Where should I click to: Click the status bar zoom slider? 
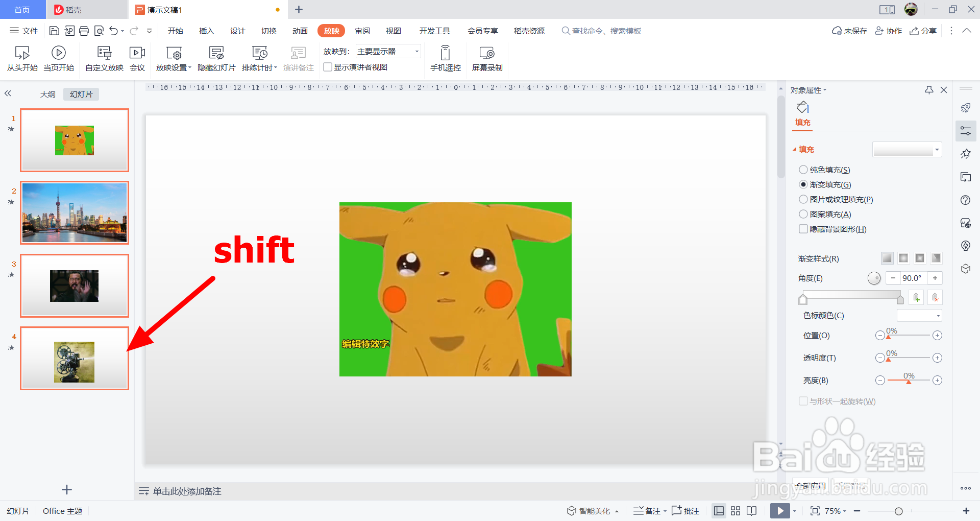click(x=911, y=511)
